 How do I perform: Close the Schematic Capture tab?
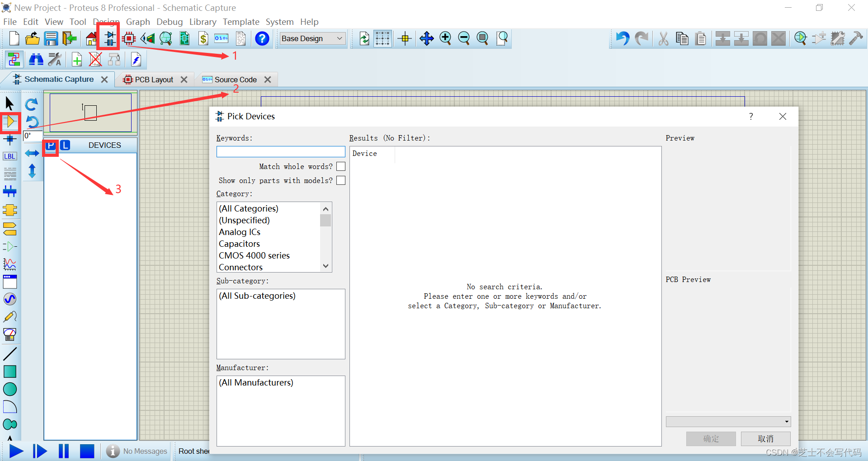point(104,80)
